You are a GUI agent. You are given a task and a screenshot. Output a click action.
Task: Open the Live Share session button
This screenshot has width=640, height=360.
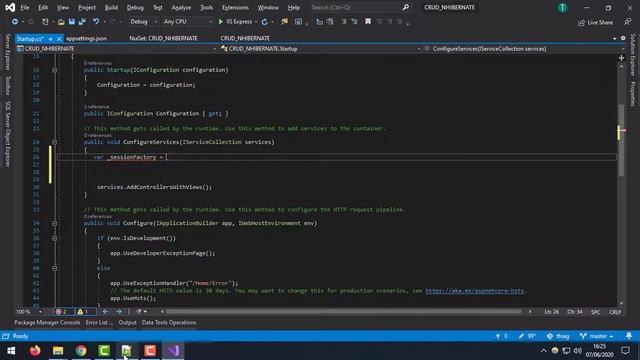pos(596,22)
